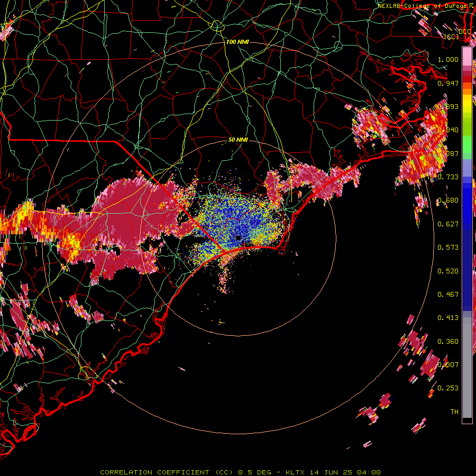This screenshot has height=476, width=476.
Task: Click the 0.360 color scale value
Action: point(448,342)
